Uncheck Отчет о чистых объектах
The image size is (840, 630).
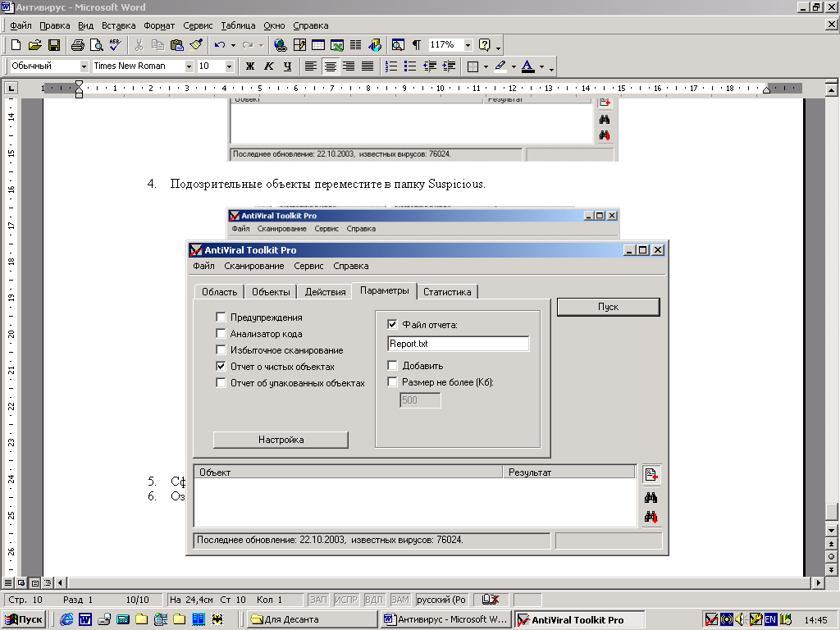click(x=221, y=367)
